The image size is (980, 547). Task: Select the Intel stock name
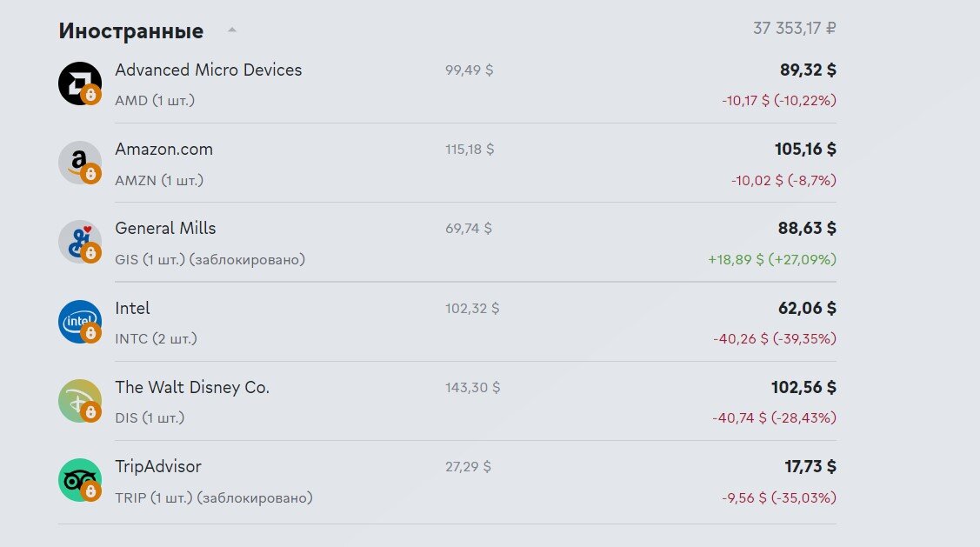[132, 308]
